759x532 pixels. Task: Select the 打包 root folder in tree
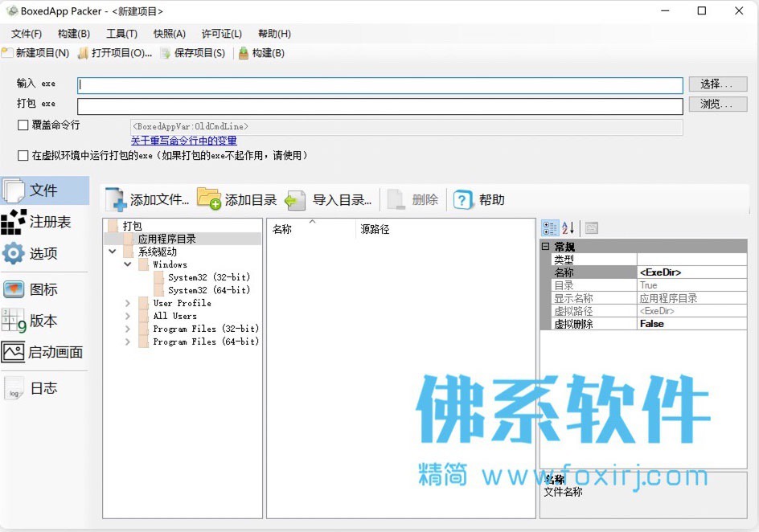(x=132, y=226)
